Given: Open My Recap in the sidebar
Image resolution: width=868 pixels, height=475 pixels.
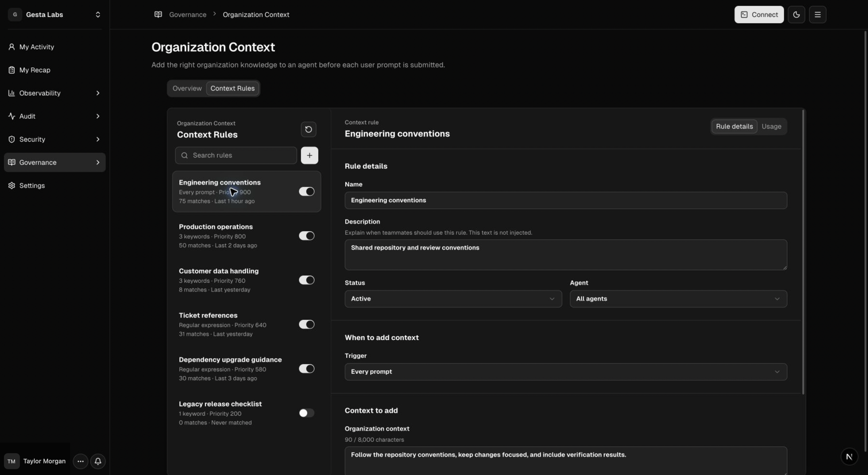Looking at the screenshot, I should click(55, 70).
